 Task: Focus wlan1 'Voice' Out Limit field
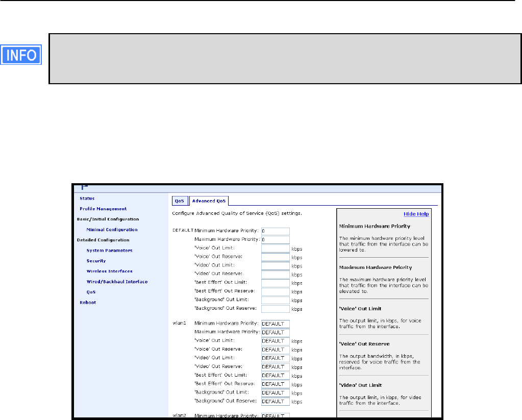point(276,341)
